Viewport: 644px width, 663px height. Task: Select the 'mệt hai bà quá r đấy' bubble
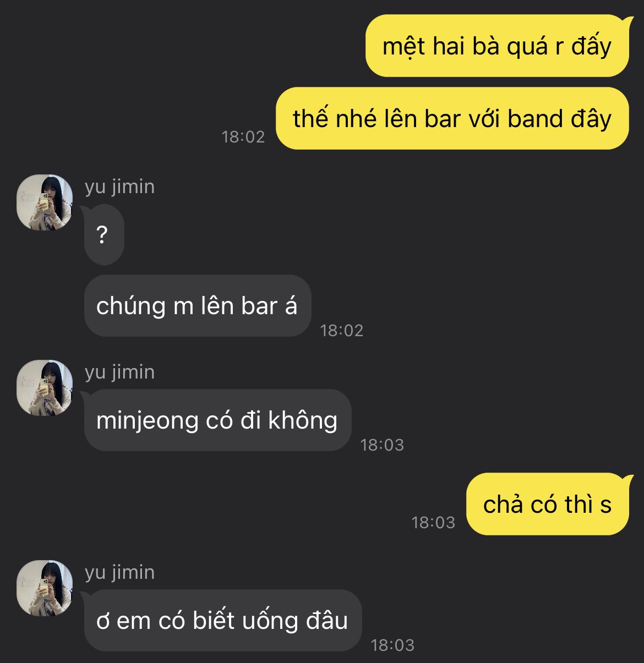497,46
